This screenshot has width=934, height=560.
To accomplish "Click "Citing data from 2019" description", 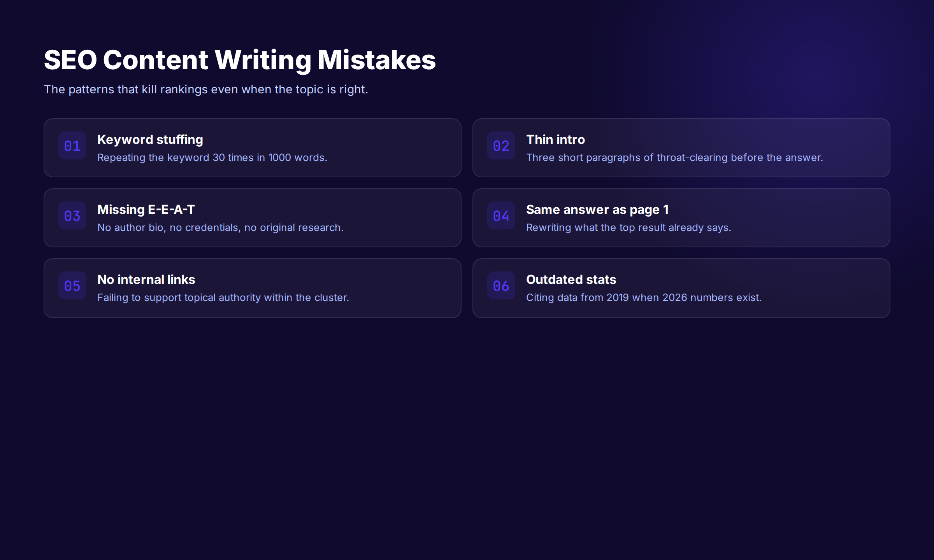I will tap(644, 297).
